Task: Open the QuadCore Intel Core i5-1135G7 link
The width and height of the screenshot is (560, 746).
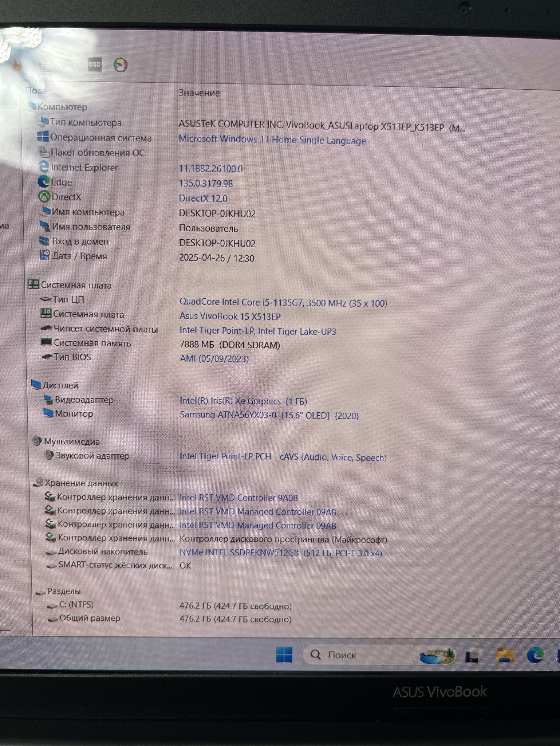Action: click(x=283, y=303)
